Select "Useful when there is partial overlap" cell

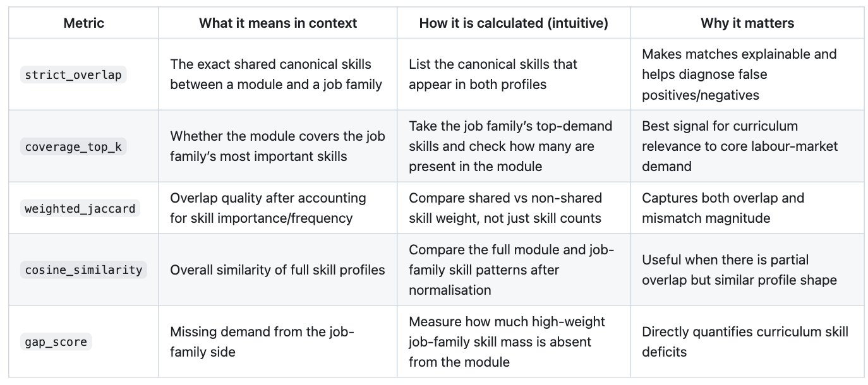(739, 269)
